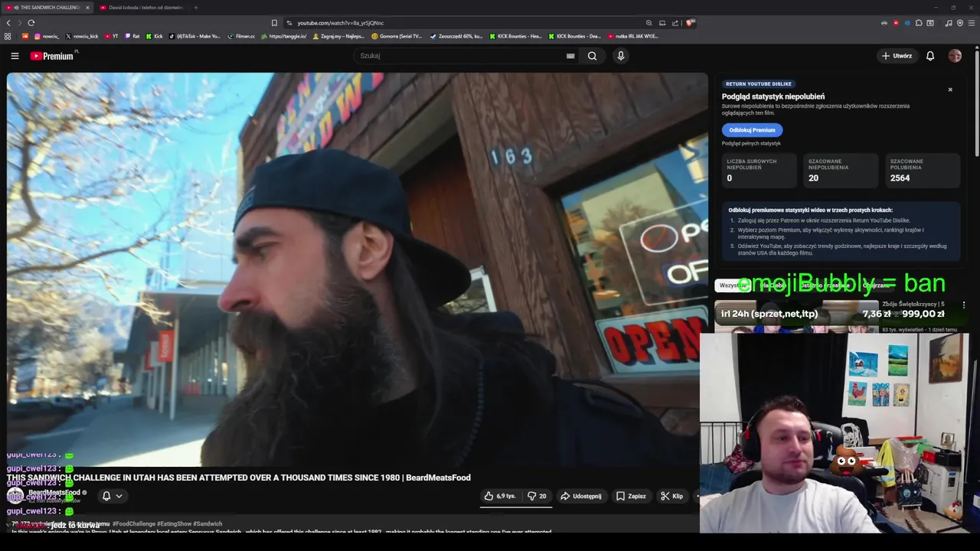Open the new tab plus button
The height and width of the screenshot is (551, 980).
(x=196, y=8)
